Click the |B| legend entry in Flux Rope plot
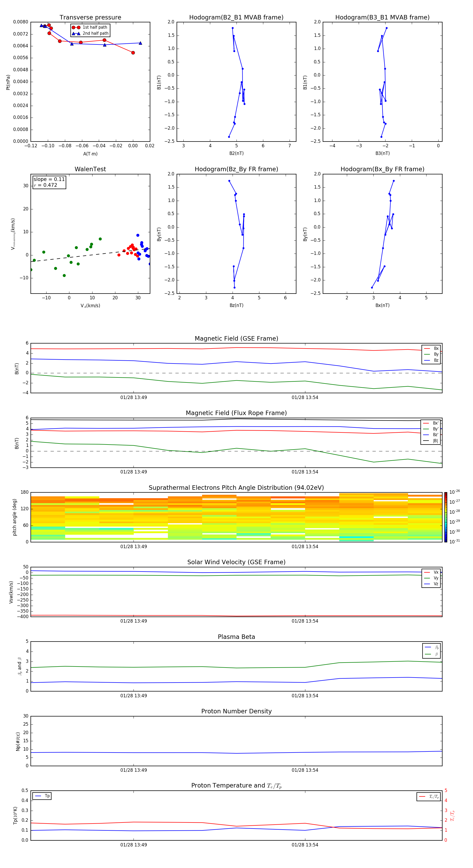 tap(431, 441)
